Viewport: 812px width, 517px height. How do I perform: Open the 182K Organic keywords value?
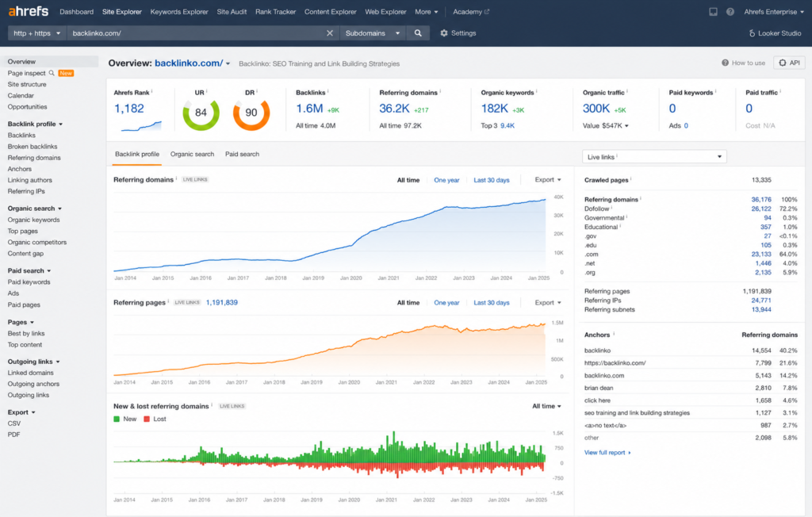click(495, 109)
